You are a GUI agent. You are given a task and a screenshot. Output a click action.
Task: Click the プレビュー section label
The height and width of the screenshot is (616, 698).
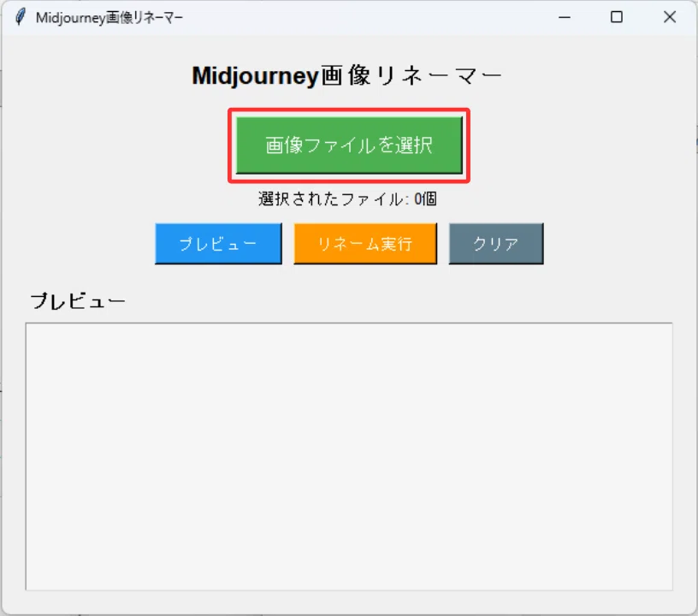(x=78, y=301)
